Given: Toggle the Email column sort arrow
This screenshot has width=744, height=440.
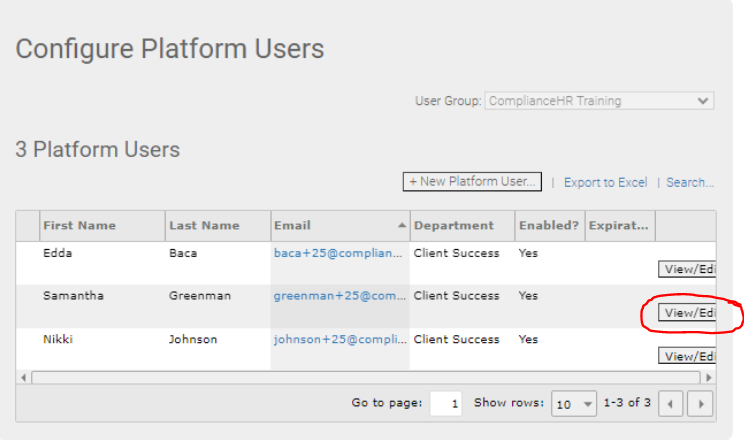Looking at the screenshot, I should pos(401,225).
